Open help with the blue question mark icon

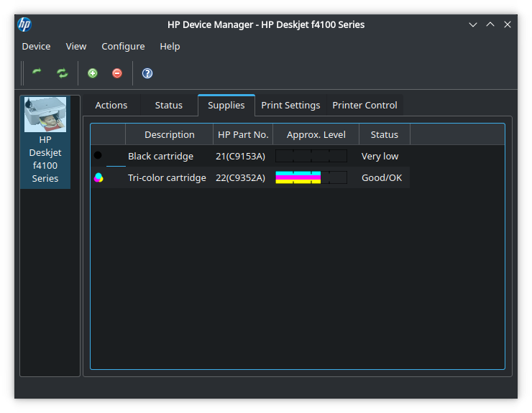point(147,73)
